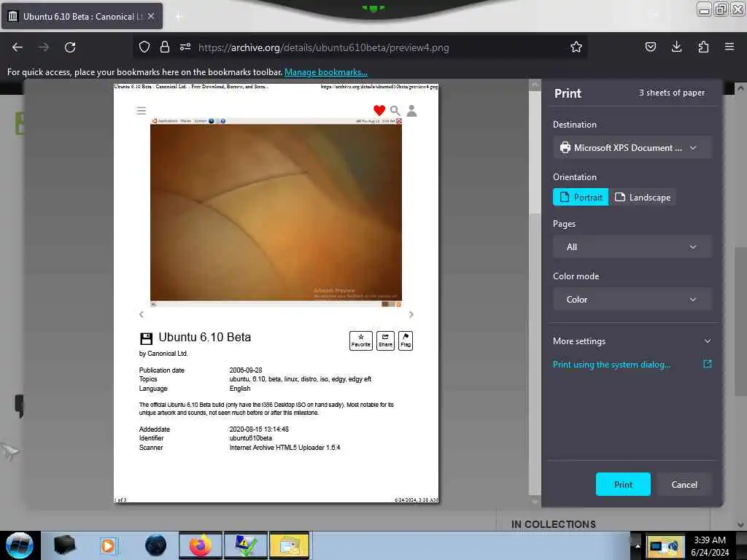Cancel the print dialog
Image resolution: width=747 pixels, height=560 pixels.
point(684,484)
